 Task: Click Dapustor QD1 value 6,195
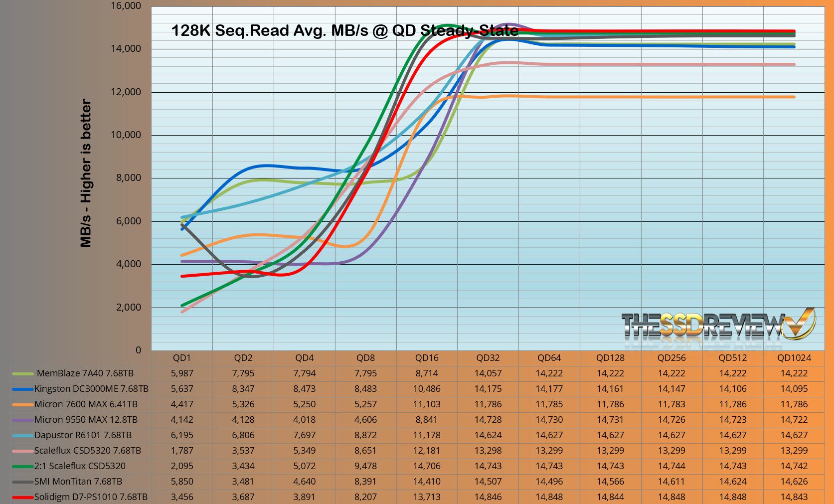[182, 435]
